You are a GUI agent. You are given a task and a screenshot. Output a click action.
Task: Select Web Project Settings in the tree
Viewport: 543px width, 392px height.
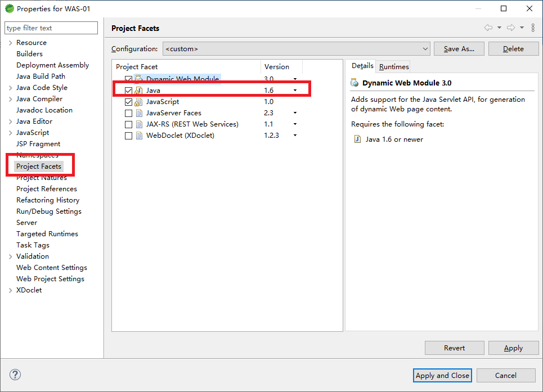pyautogui.click(x=50, y=279)
